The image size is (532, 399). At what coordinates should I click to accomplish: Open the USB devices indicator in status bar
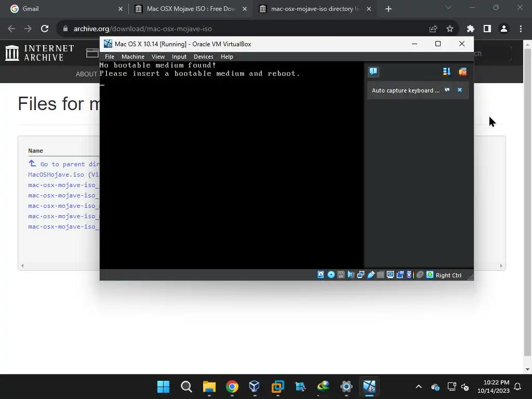pyautogui.click(x=371, y=275)
